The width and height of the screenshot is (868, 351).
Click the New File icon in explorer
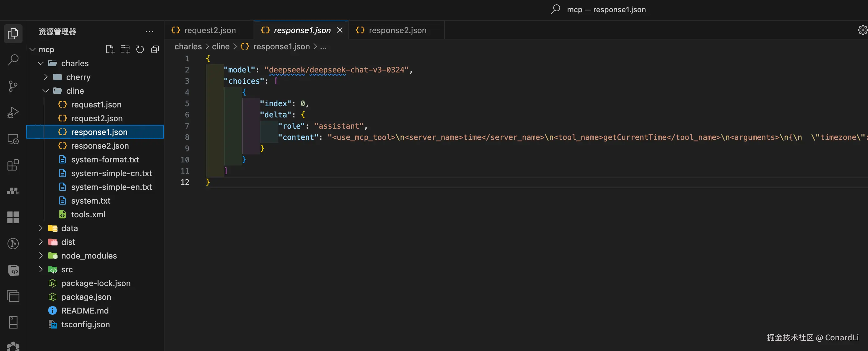(x=110, y=49)
